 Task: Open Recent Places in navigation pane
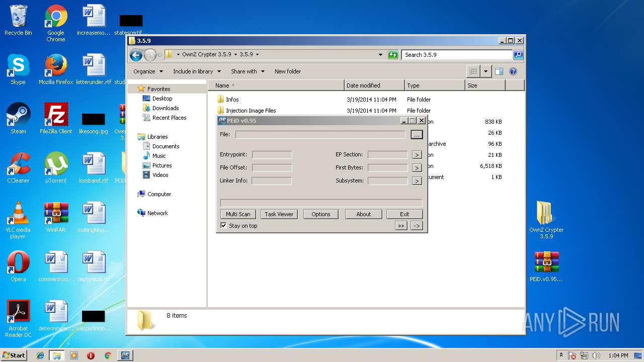tap(164, 118)
